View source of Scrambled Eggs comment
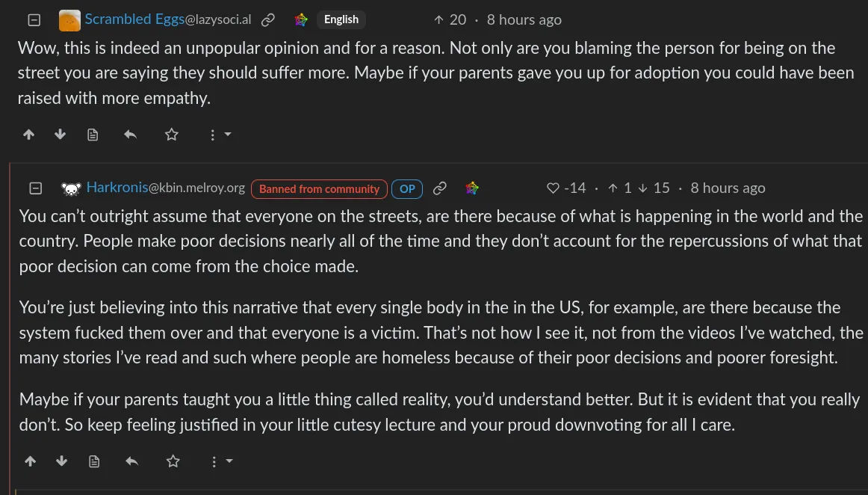868x495 pixels. click(x=93, y=135)
